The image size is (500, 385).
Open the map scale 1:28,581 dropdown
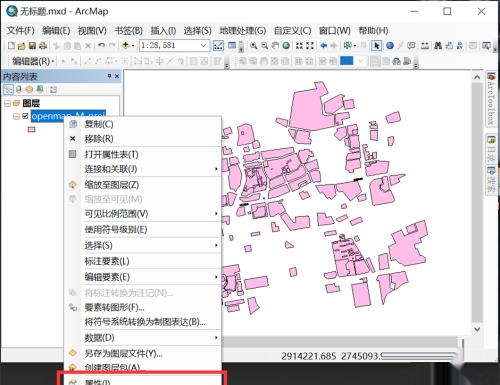[x=203, y=45]
